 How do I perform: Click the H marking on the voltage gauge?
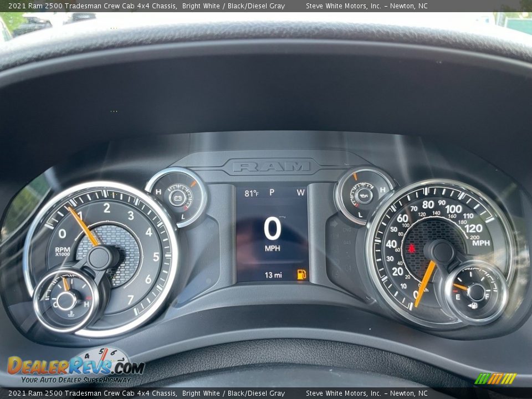coord(158,192)
